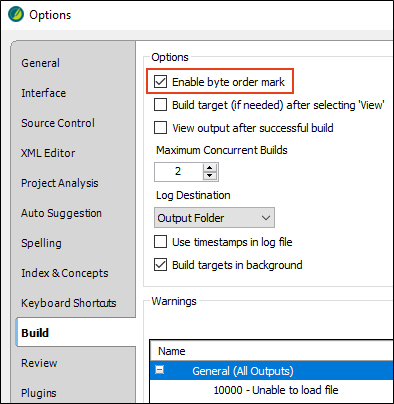
Task: Open the Log Destination dropdown
Action: pyautogui.click(x=214, y=218)
